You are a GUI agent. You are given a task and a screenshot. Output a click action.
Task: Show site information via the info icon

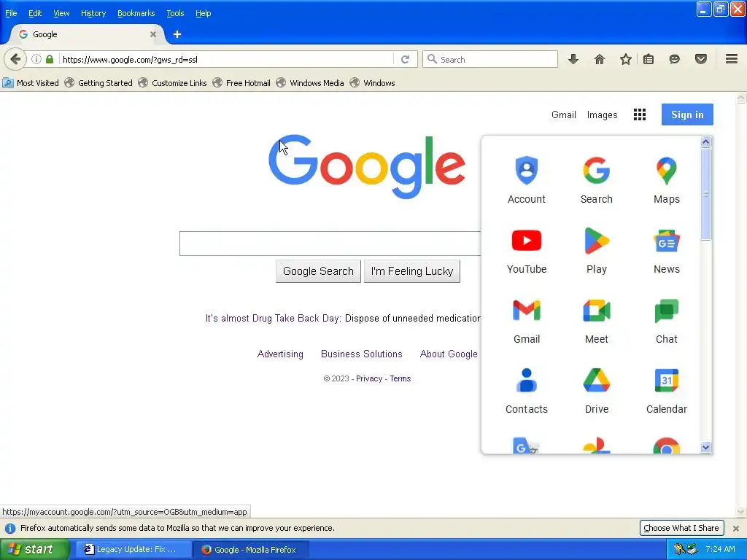point(36,59)
